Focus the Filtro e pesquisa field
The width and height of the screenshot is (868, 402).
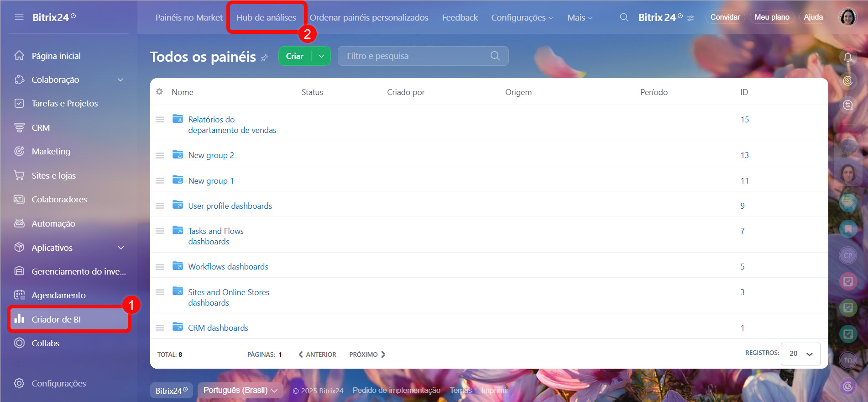[x=423, y=56]
